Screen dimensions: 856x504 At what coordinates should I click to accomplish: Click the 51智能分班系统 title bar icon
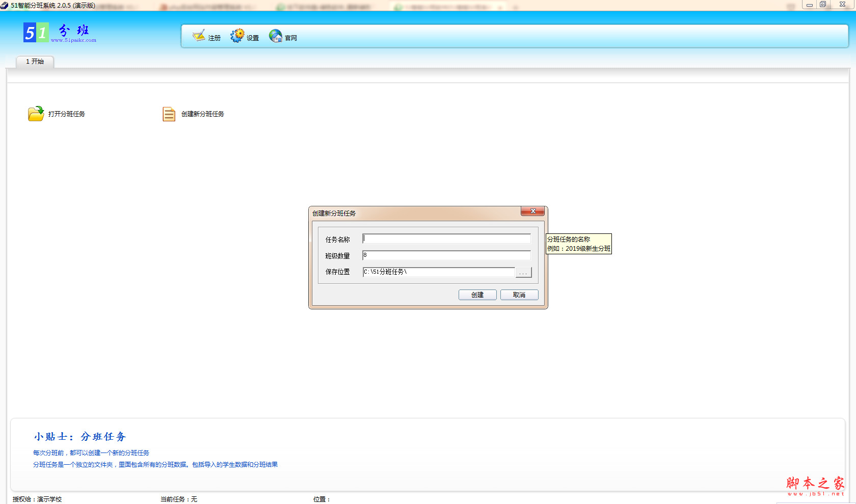point(5,6)
